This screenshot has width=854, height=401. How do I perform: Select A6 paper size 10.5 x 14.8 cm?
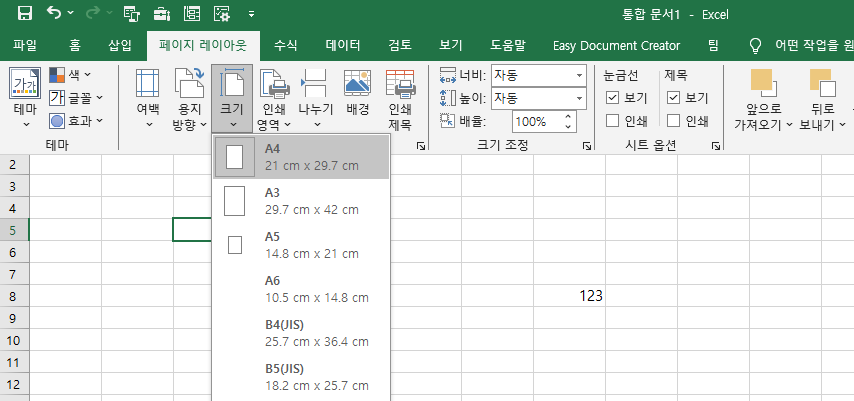pyautogui.click(x=301, y=289)
